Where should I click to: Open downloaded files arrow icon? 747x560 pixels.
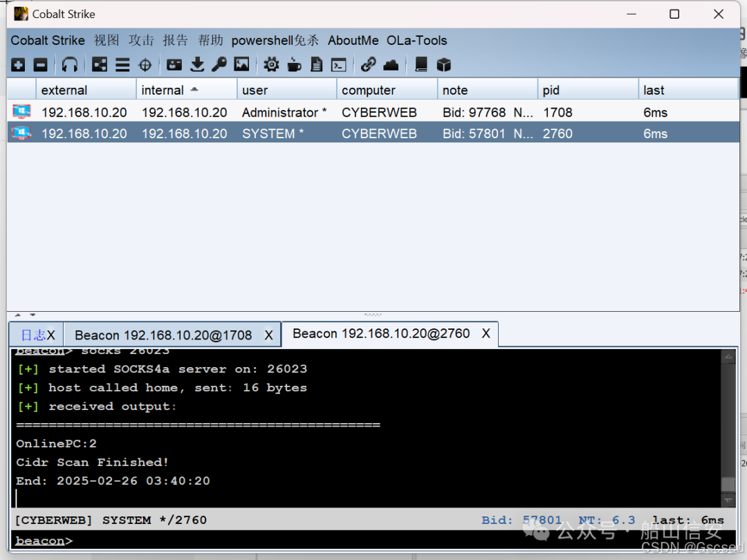(197, 65)
